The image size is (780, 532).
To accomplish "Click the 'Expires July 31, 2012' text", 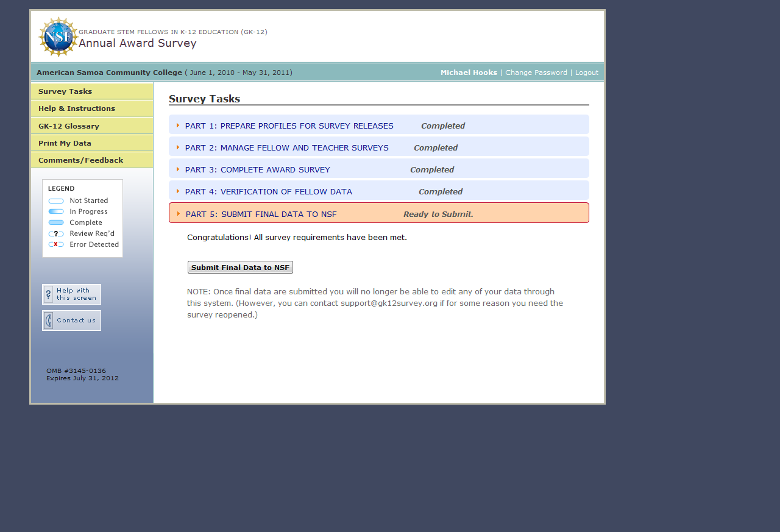I will tap(83, 378).
